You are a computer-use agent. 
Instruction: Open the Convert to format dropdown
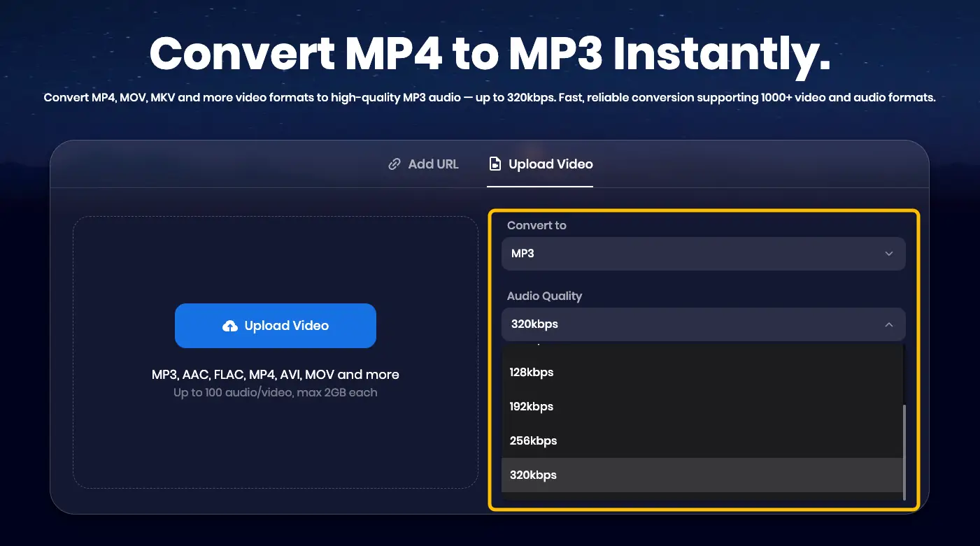pos(703,254)
